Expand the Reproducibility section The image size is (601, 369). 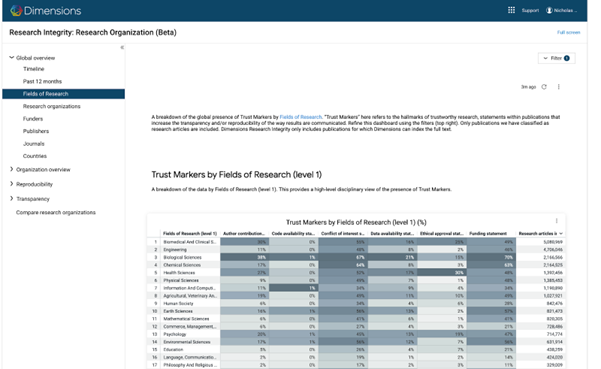(11, 184)
